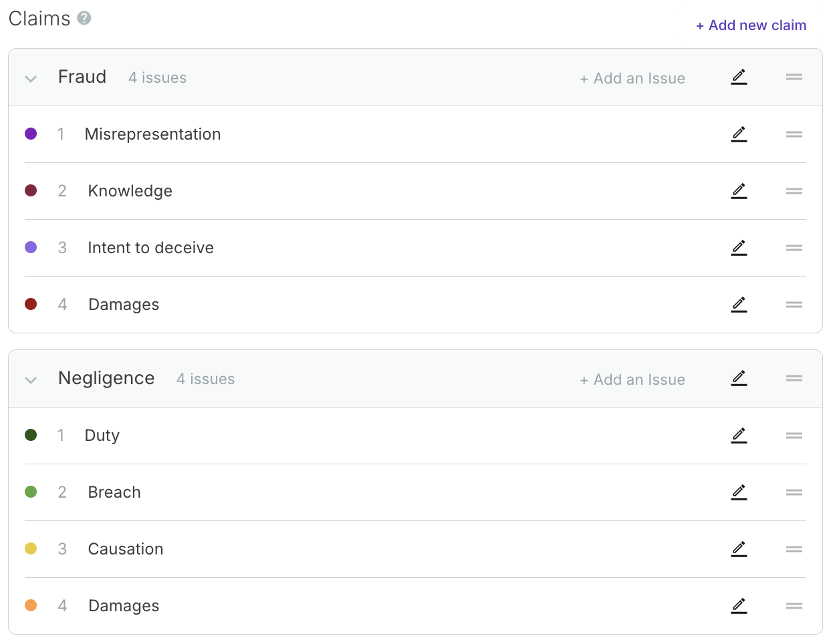Collapse the Fraud claim section
The height and width of the screenshot is (644, 833).
[x=31, y=78]
